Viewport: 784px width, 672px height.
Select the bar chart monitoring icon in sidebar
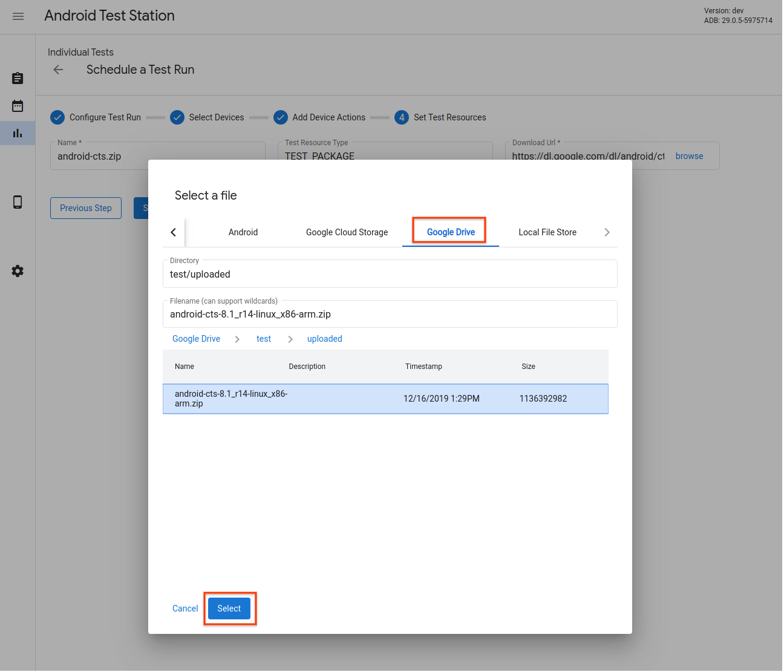coord(18,133)
